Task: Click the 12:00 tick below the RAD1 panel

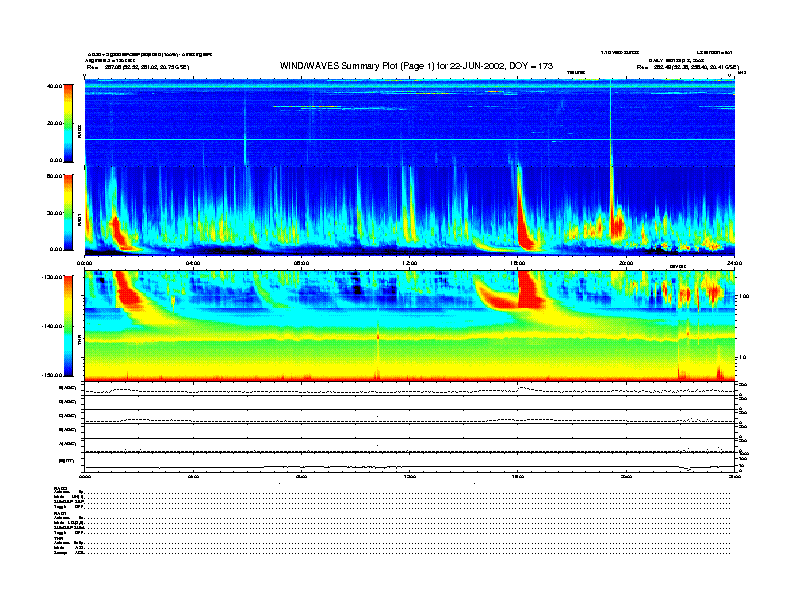Action: [x=410, y=263]
